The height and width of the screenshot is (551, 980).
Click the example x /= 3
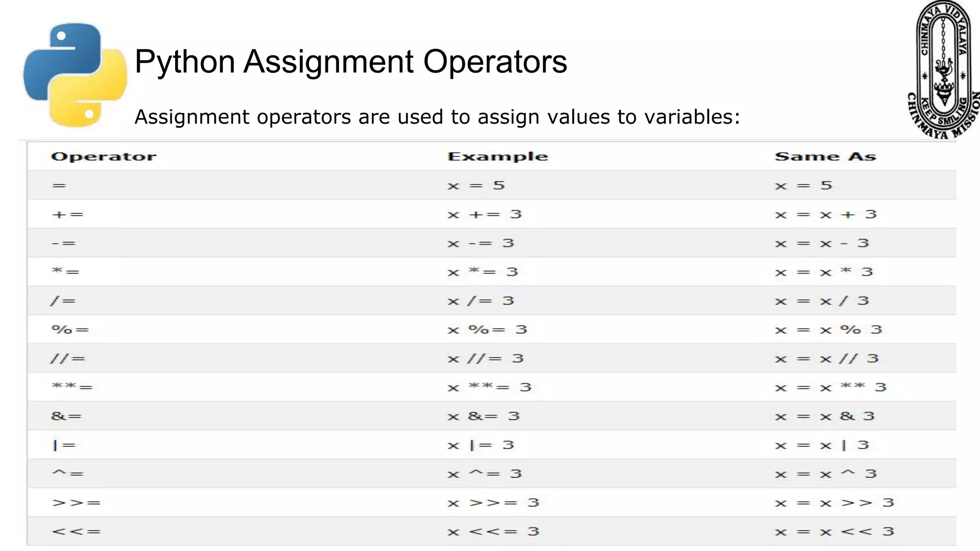point(481,301)
